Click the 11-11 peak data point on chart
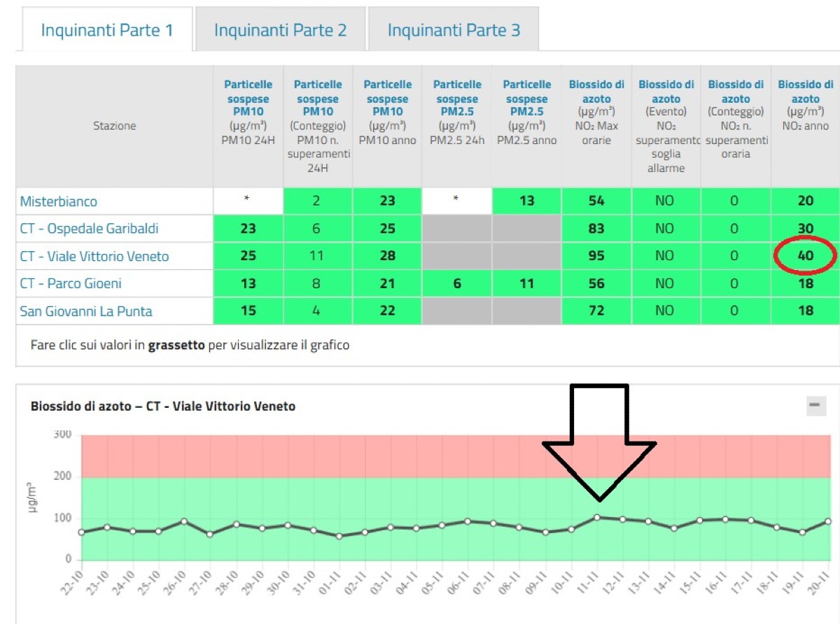This screenshot has width=840, height=624. [596, 518]
